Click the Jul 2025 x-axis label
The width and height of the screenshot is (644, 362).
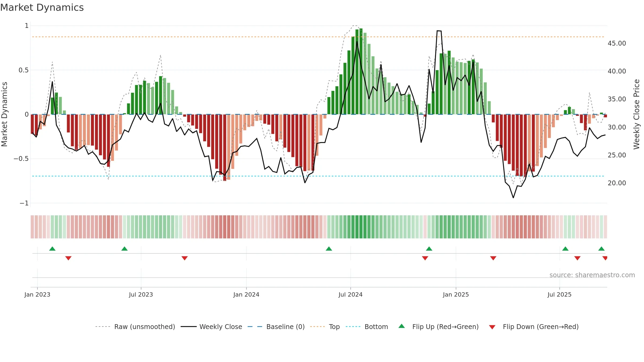coord(559,294)
